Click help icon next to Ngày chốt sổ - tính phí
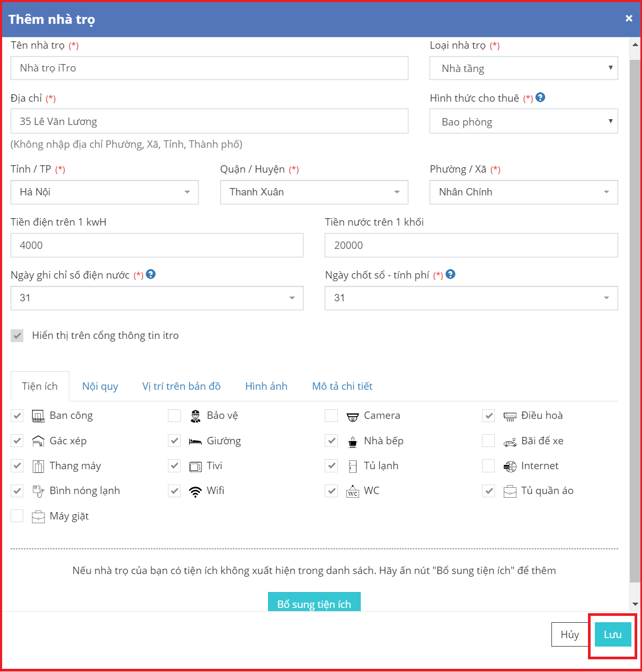 (451, 274)
